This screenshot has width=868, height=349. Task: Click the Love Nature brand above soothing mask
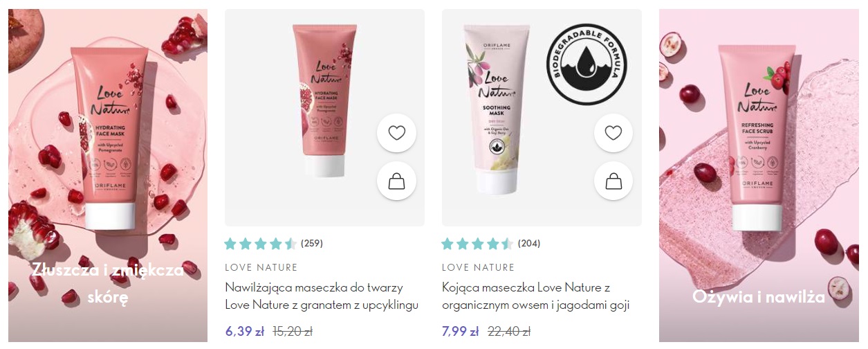coord(478,267)
